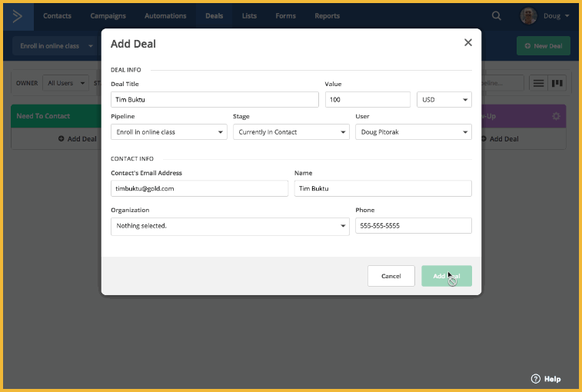Open the User dropdown
Screen dimensions: 582x392
[413, 132]
